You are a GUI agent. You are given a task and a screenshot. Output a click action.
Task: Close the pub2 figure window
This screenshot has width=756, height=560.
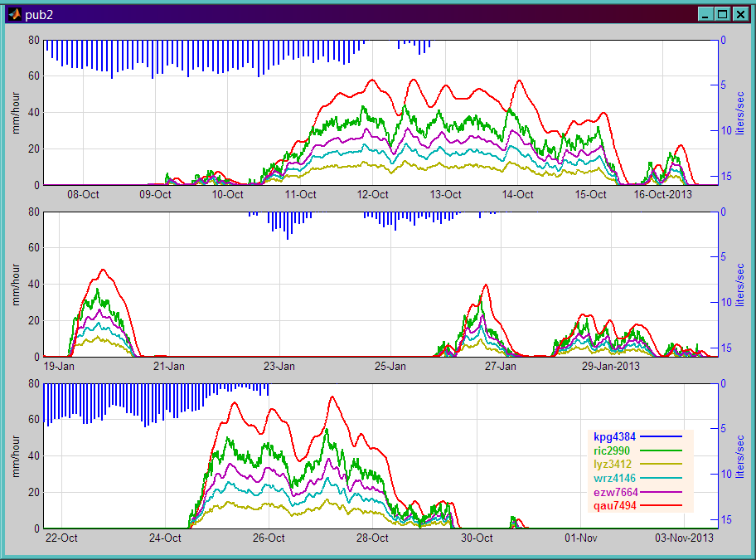point(740,14)
